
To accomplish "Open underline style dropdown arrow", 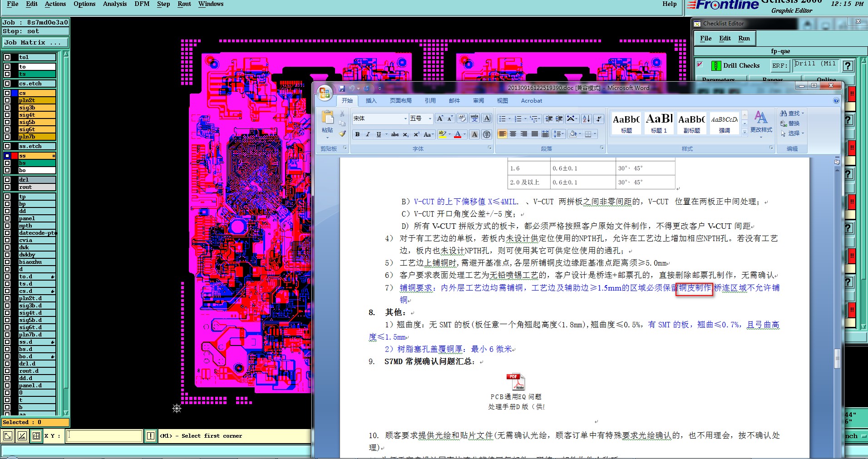I will pos(386,134).
